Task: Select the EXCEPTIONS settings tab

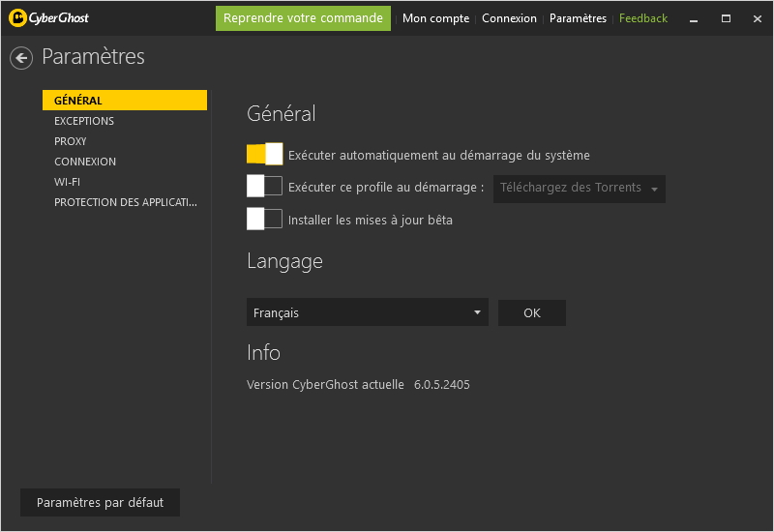Action: click(84, 121)
